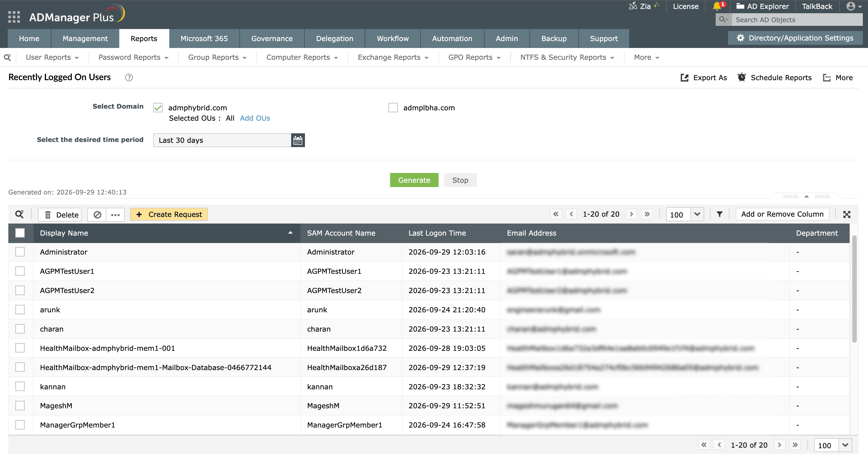Expand the GPO Reports dropdown

coord(474,57)
